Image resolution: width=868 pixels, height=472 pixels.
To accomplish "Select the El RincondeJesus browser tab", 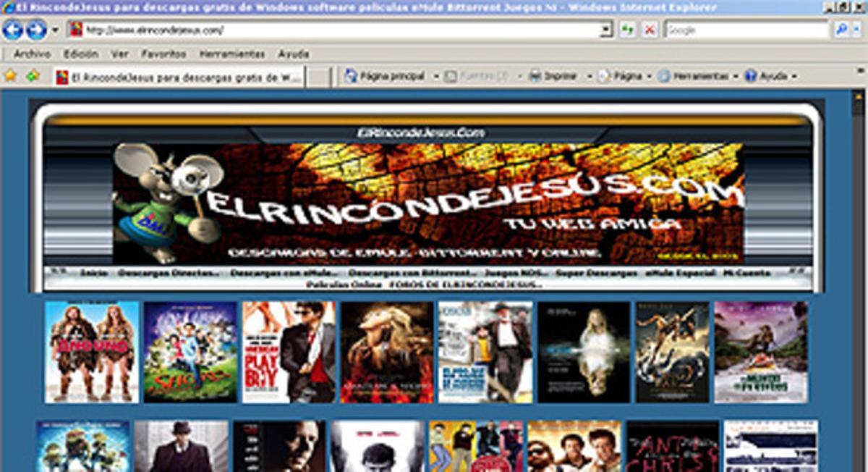I will [179, 77].
